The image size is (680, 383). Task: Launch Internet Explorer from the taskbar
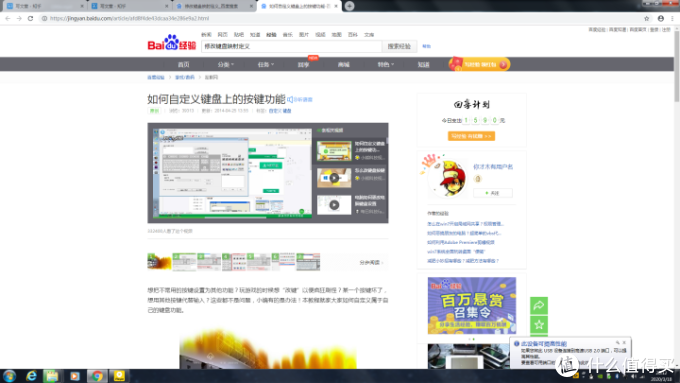pyautogui.click(x=31, y=376)
